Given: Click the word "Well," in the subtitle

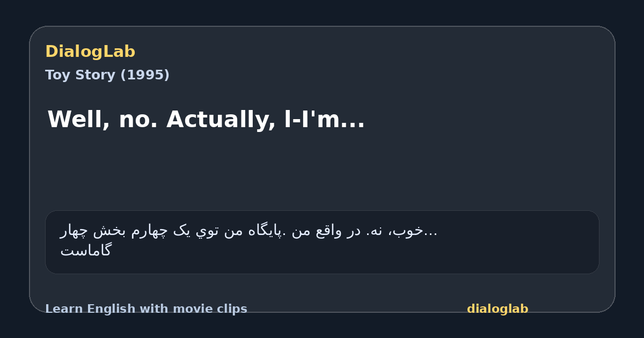Looking at the screenshot, I should coord(79,119).
